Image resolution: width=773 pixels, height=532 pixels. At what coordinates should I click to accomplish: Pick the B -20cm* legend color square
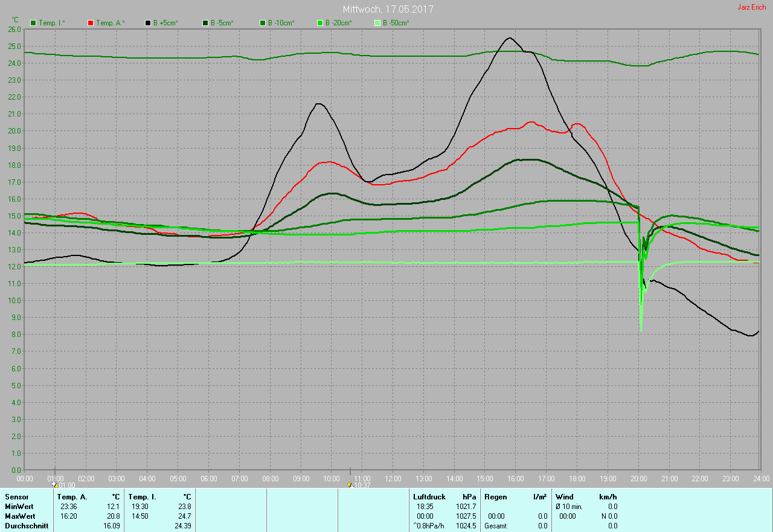(x=320, y=23)
